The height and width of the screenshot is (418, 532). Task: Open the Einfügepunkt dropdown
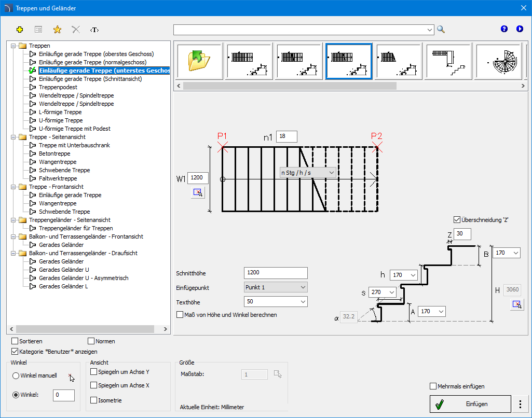(276, 287)
